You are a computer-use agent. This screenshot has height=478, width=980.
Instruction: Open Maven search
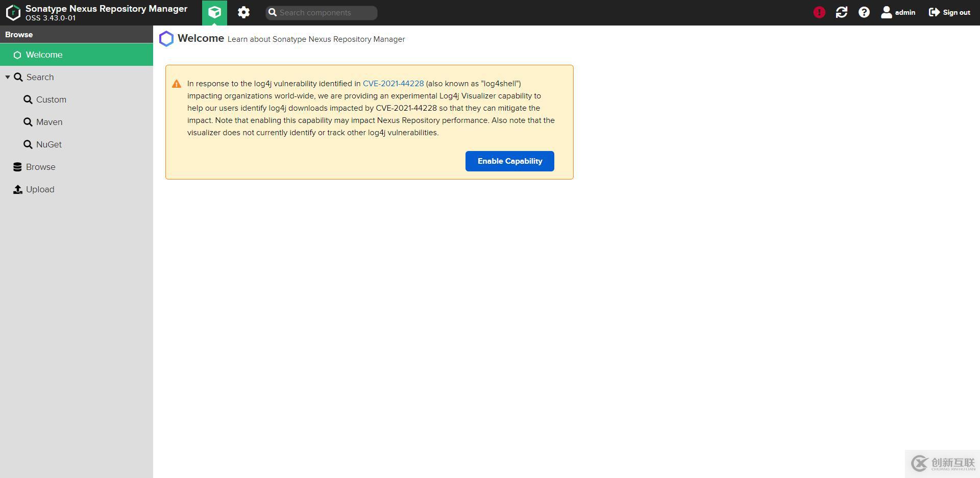click(49, 122)
